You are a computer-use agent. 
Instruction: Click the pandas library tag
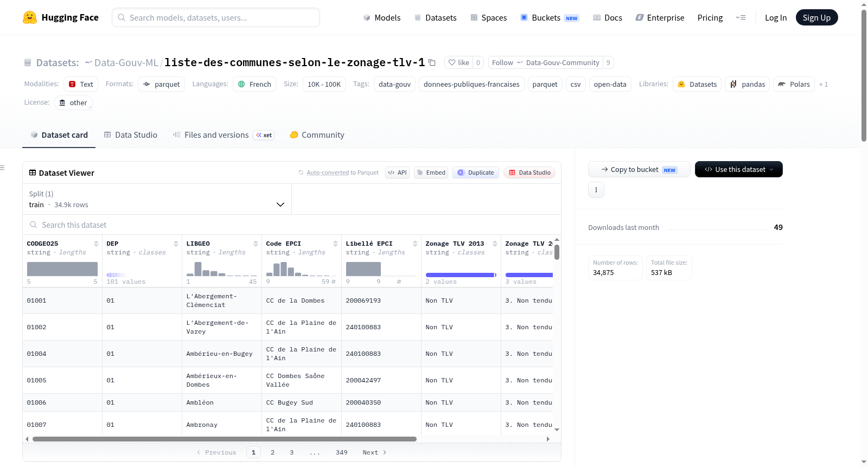747,84
